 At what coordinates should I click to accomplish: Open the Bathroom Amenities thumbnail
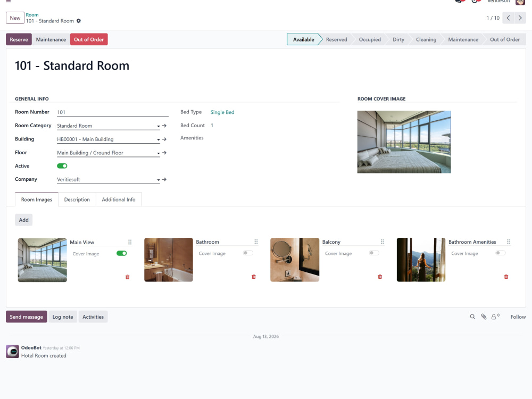[x=421, y=260]
